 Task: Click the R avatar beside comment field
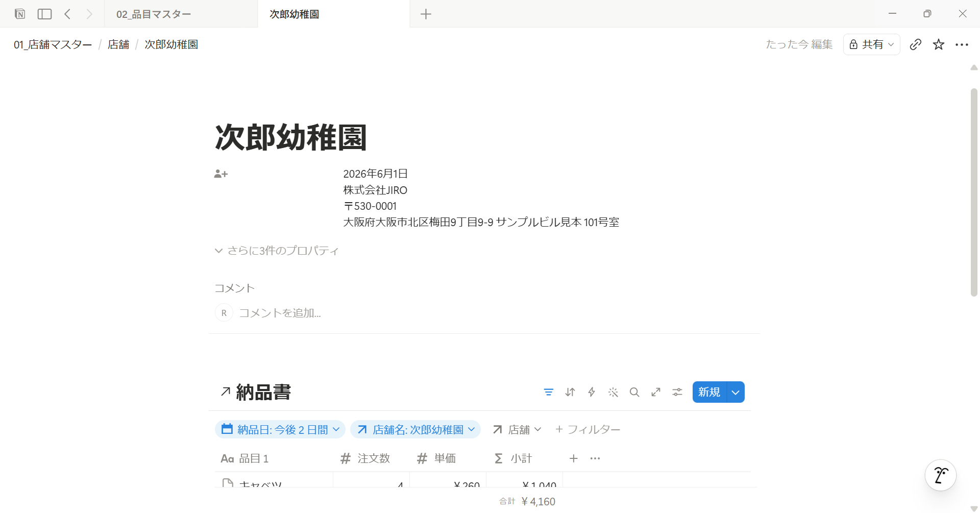pyautogui.click(x=224, y=313)
